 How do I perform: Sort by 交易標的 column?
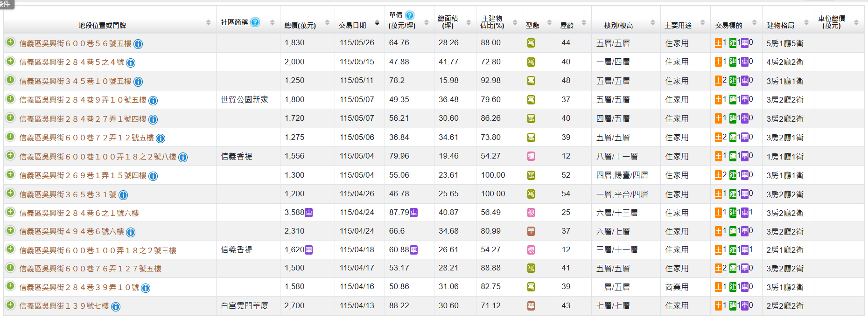[754, 22]
